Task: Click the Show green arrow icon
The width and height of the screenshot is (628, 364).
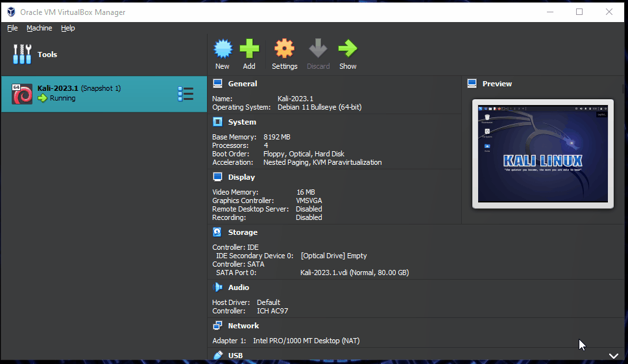Action: 348,49
